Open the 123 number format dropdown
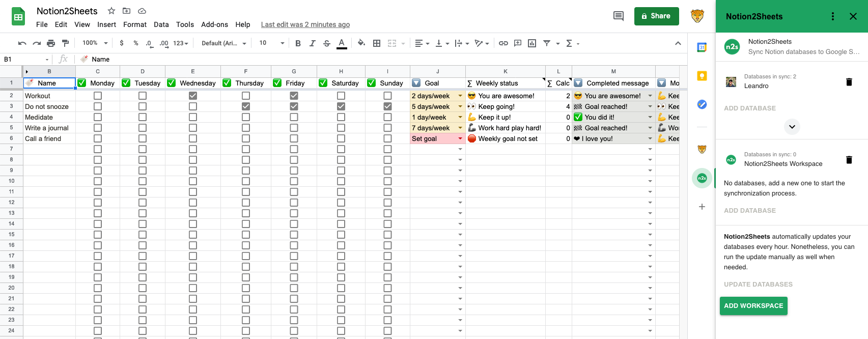868x339 pixels. tap(180, 43)
